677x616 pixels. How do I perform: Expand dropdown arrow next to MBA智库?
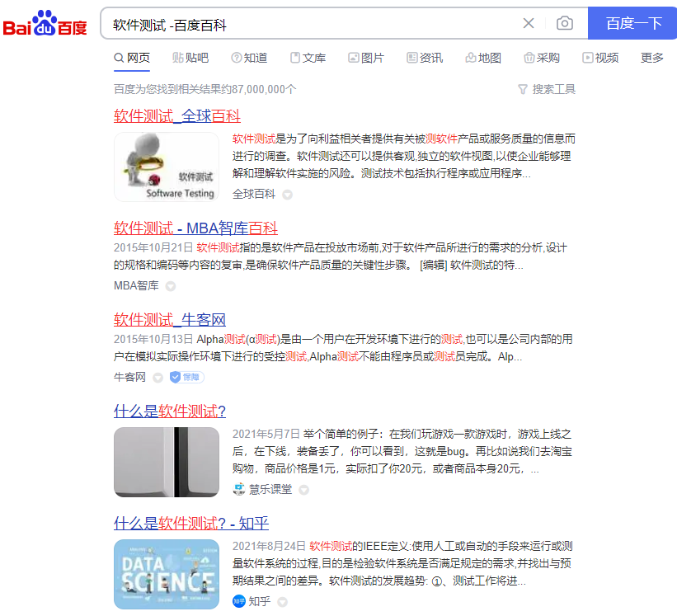[x=171, y=287]
